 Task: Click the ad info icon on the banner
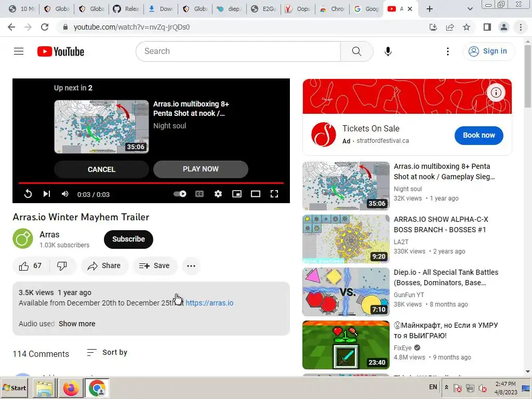pos(496,92)
